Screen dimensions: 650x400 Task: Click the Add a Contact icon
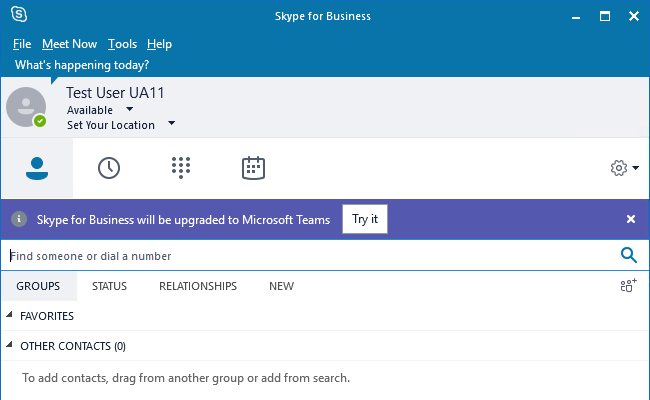coord(628,286)
